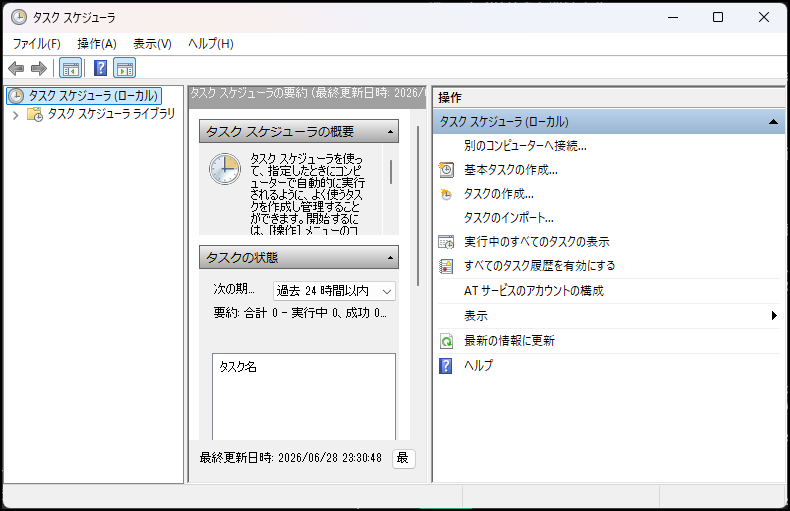The width and height of the screenshot is (790, 511).
Task: Click the icon beside 基本タスクの作成
Action: click(446, 170)
